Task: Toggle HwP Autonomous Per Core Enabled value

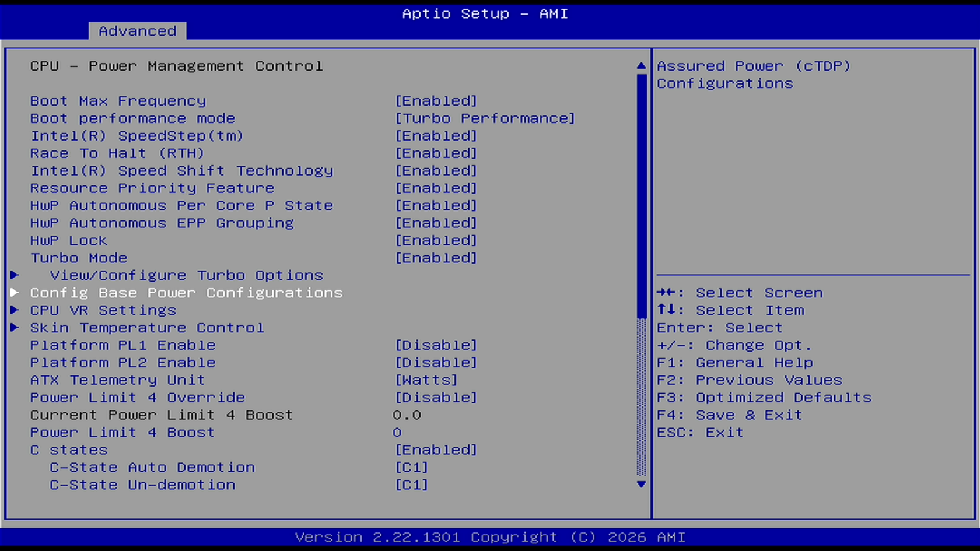Action: coord(436,206)
